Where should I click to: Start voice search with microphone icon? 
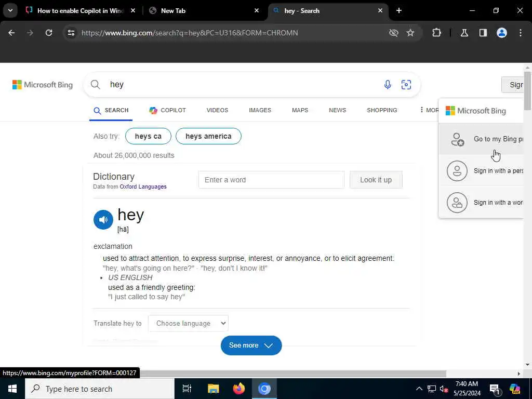[x=388, y=85]
